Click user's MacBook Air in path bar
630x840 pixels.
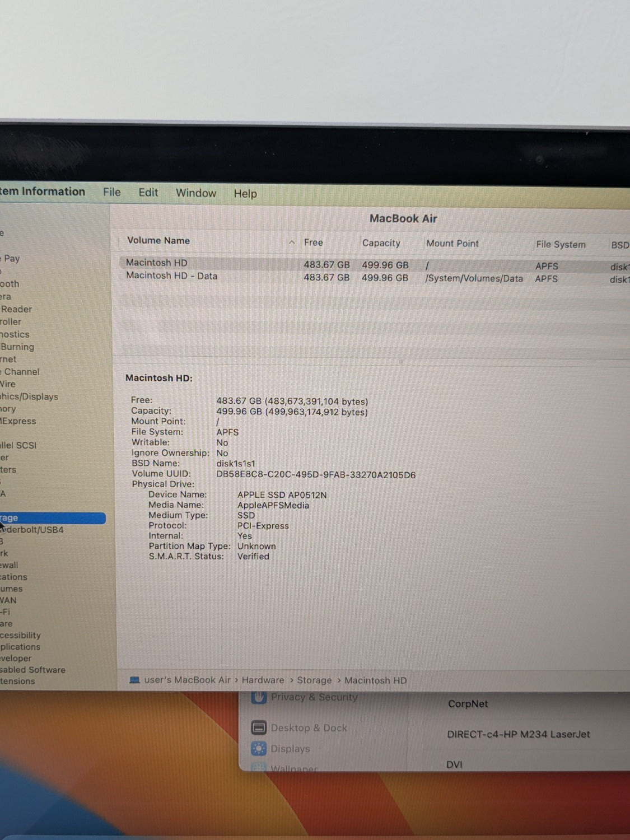click(x=188, y=680)
